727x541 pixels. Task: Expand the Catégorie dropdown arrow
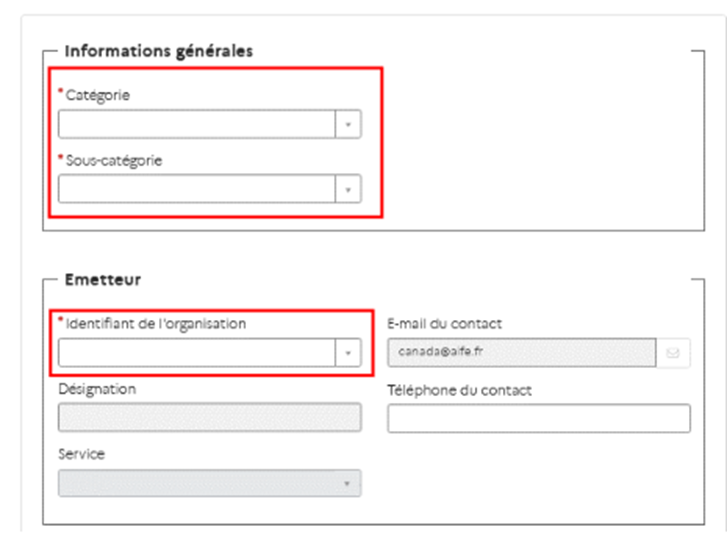(x=348, y=124)
